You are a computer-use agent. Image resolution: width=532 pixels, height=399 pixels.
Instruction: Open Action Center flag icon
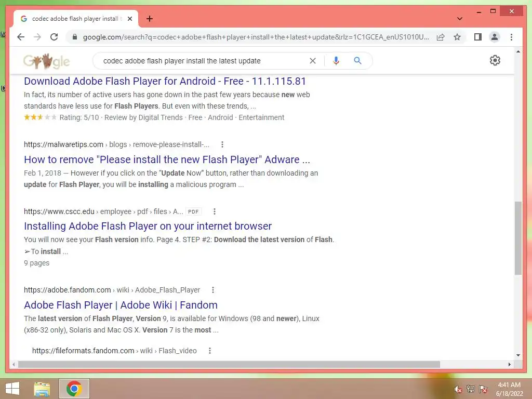coord(483,389)
